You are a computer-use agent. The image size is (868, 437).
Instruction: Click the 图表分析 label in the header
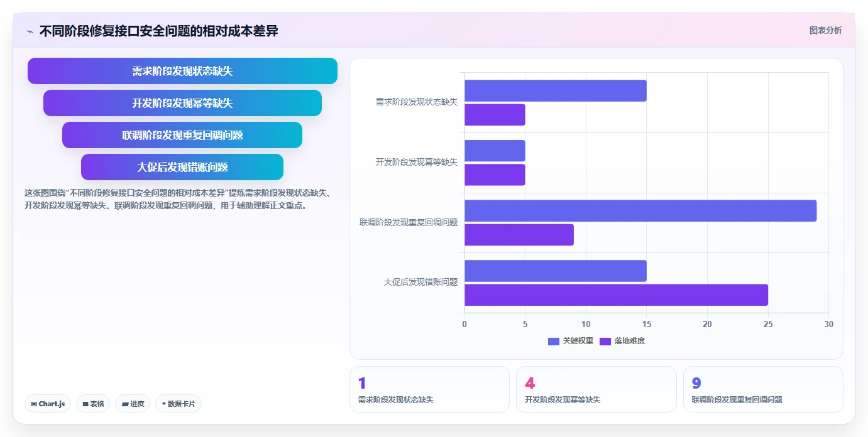(825, 31)
